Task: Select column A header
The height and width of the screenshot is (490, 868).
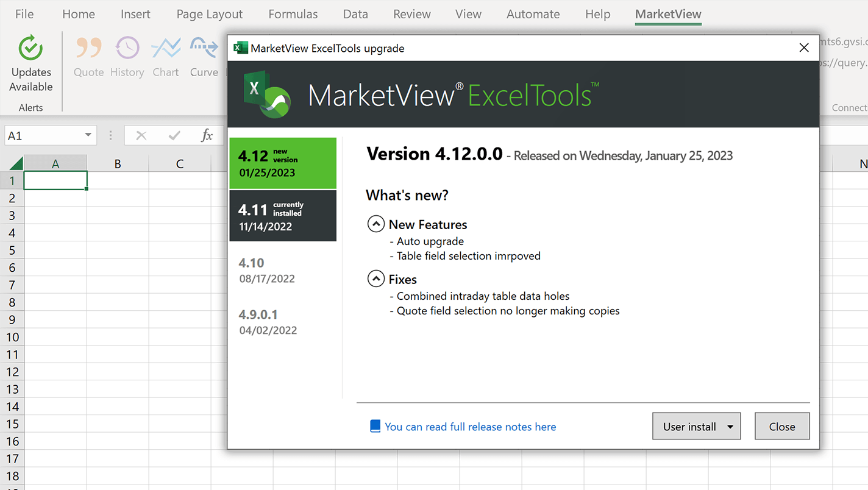Action: click(x=55, y=163)
